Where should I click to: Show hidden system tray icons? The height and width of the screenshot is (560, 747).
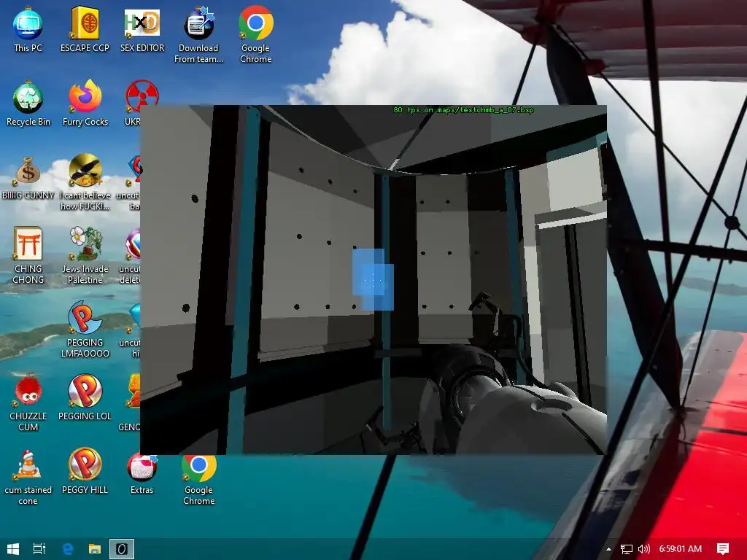(608, 549)
